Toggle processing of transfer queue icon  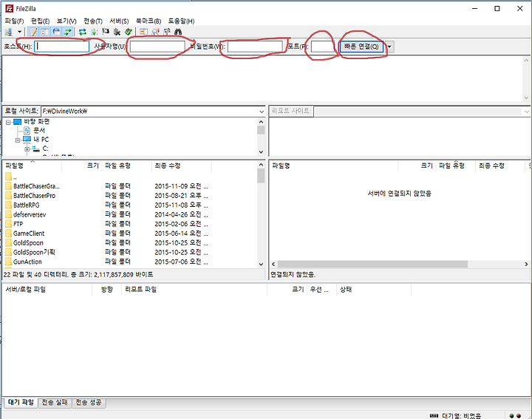coord(95,32)
